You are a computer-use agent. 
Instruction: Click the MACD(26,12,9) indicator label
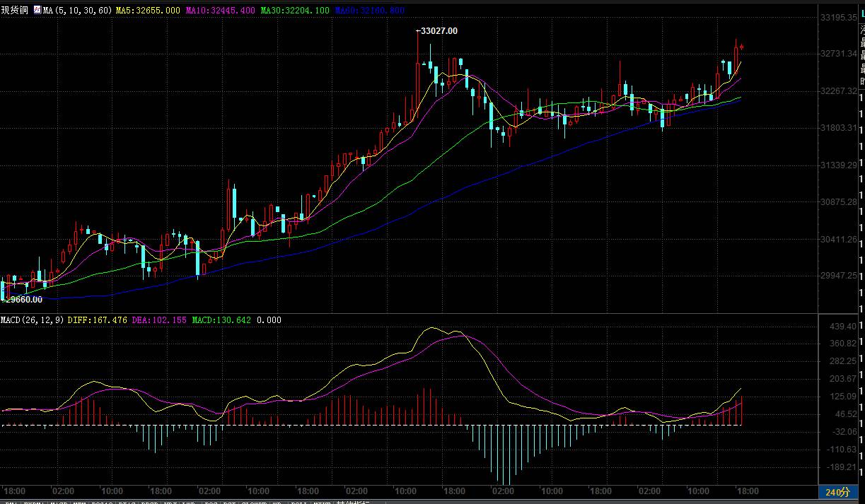click(x=33, y=320)
